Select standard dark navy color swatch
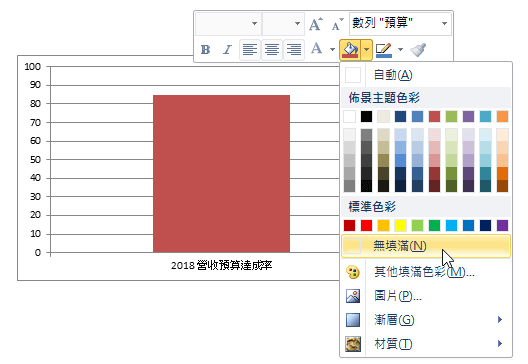This screenshot has height=364, width=528. pyautogui.click(x=485, y=225)
